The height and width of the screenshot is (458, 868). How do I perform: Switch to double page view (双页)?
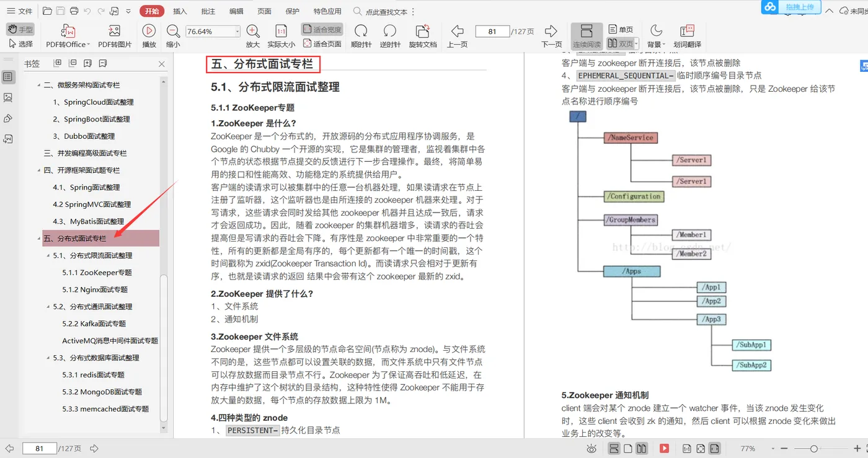pos(620,44)
